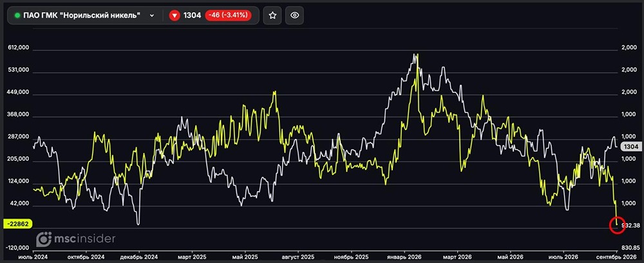644x263 pixels.
Task: Click the декабрь 2024 date label
Action: (x=139, y=257)
